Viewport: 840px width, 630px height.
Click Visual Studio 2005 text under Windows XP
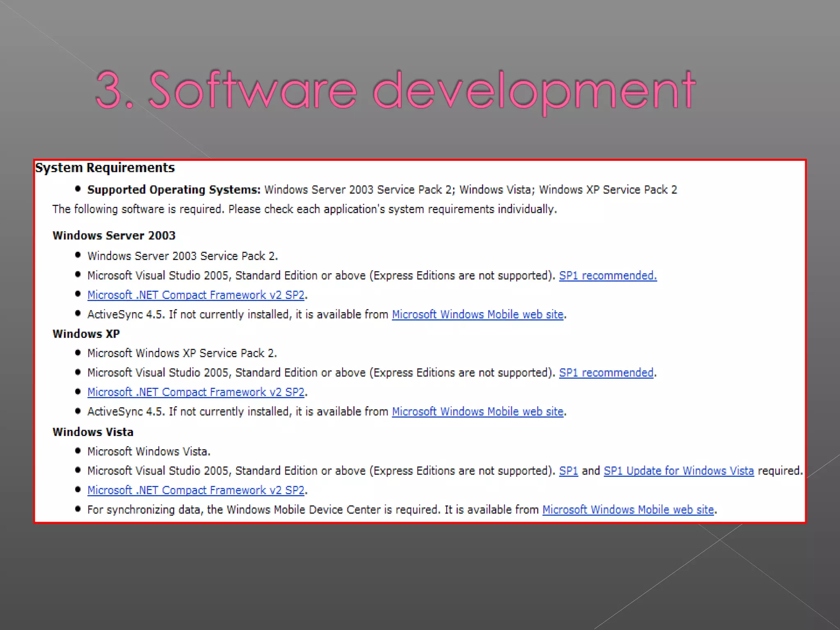pos(322,373)
